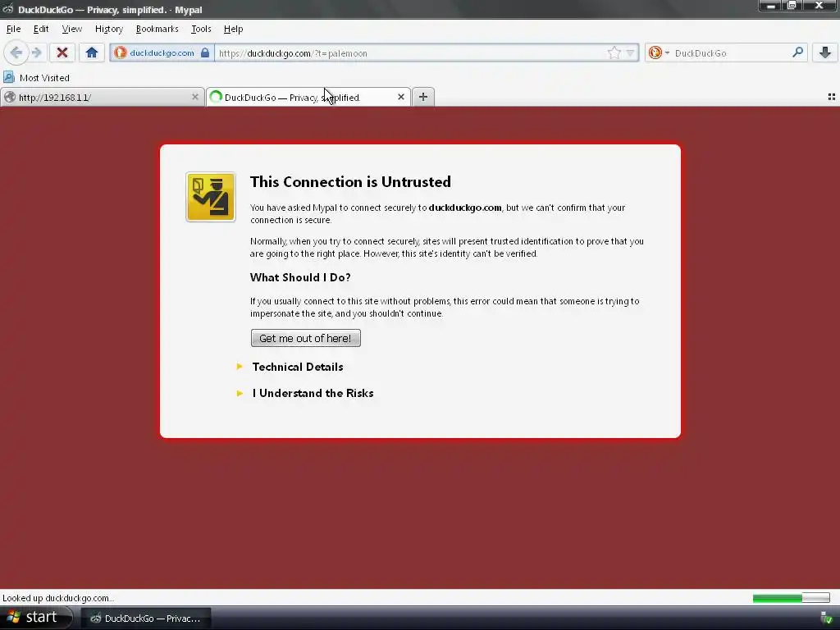
Task: Expand the Technical Details section
Action: coord(297,367)
